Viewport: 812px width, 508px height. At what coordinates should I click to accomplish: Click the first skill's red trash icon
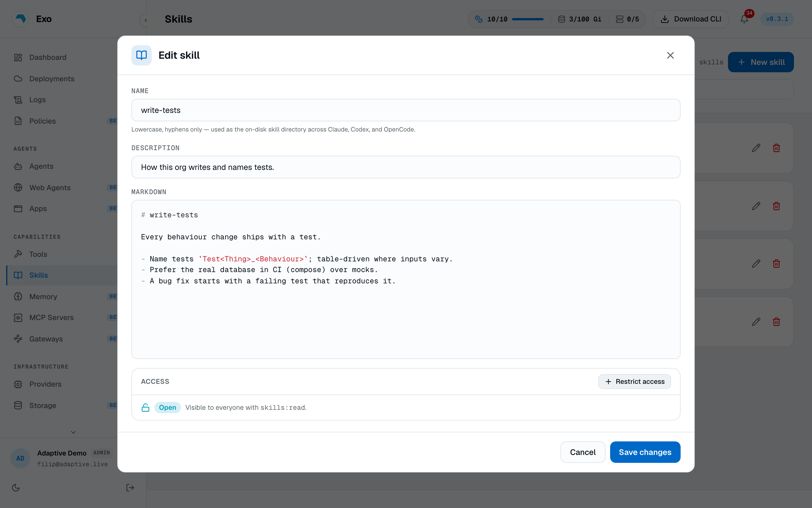click(x=776, y=148)
